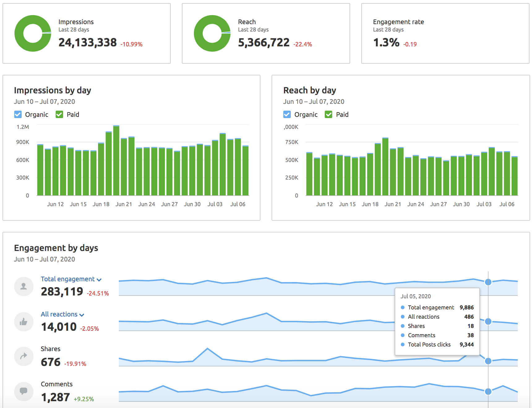Click the Reach value 5,366,722
The height and width of the screenshot is (408, 532).
[x=264, y=43]
